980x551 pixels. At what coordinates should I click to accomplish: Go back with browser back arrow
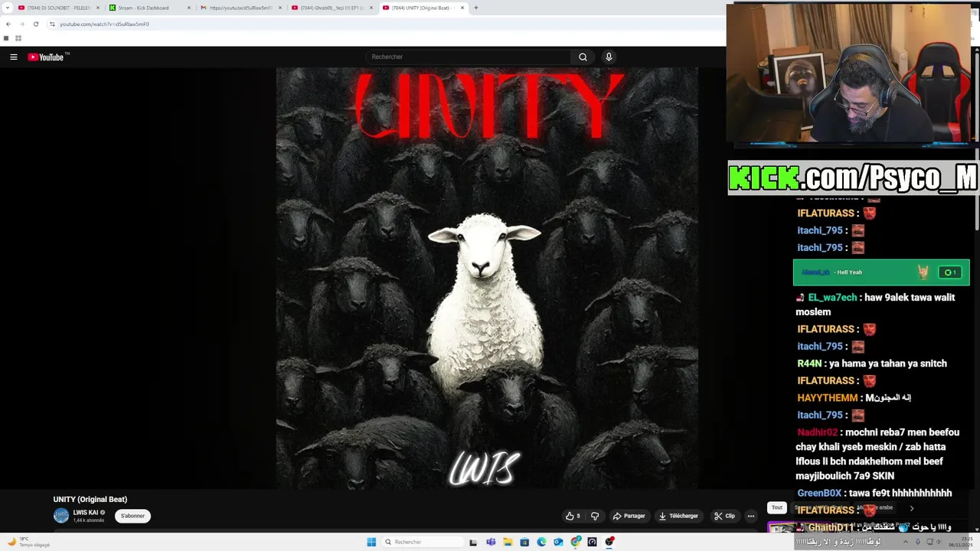(8, 24)
